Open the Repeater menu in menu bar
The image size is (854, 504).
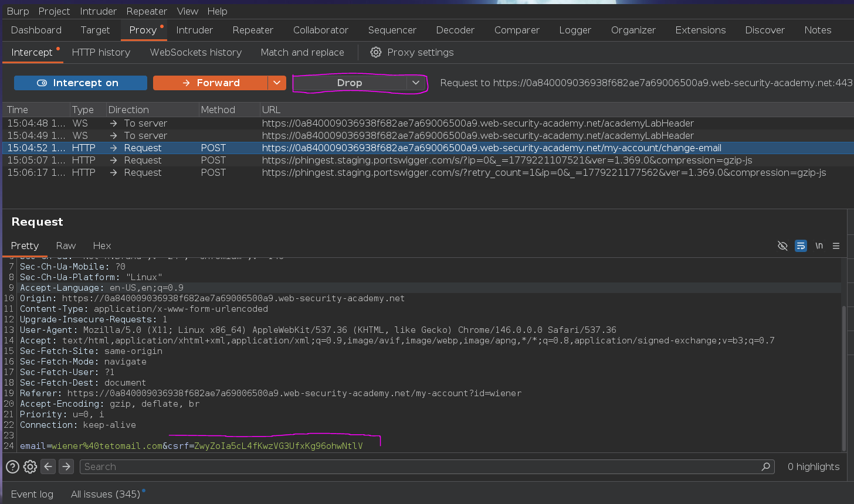[147, 11]
